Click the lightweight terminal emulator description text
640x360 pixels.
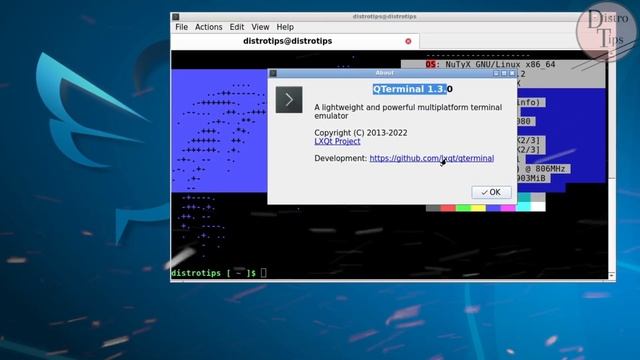(x=408, y=111)
